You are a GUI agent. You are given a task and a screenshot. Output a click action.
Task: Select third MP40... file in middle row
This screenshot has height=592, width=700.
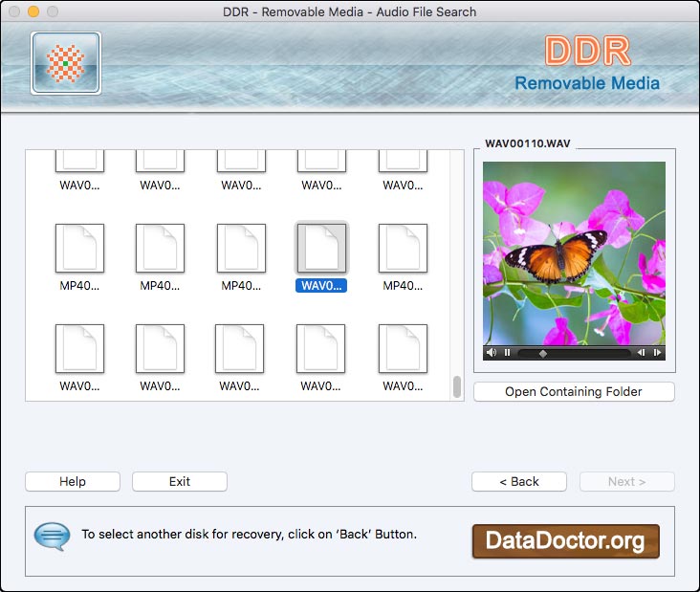pyautogui.click(x=241, y=249)
